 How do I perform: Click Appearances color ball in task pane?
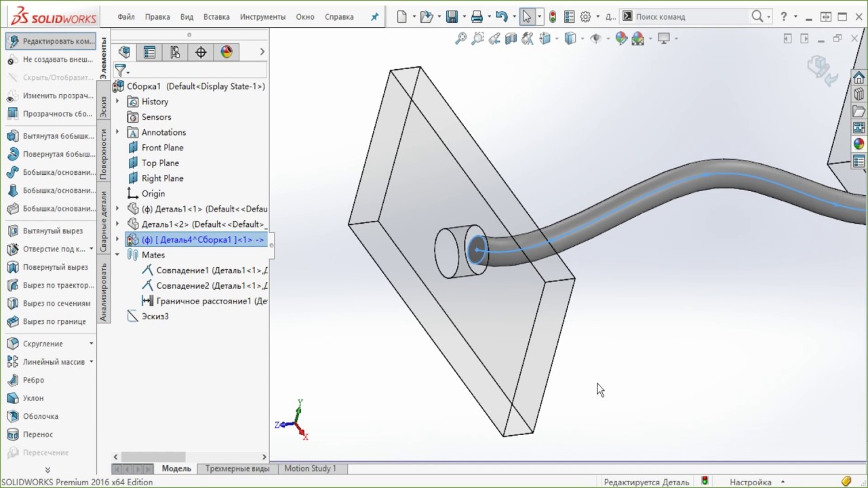point(859,144)
